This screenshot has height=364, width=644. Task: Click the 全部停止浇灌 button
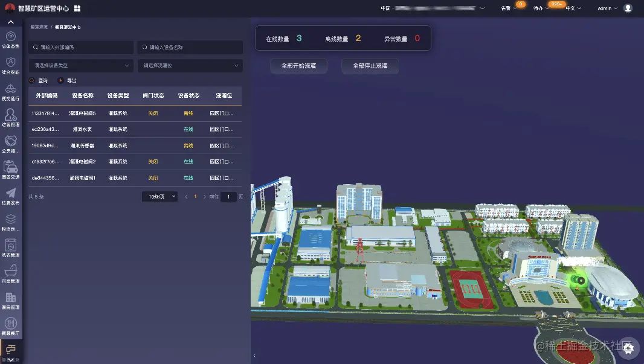370,66
